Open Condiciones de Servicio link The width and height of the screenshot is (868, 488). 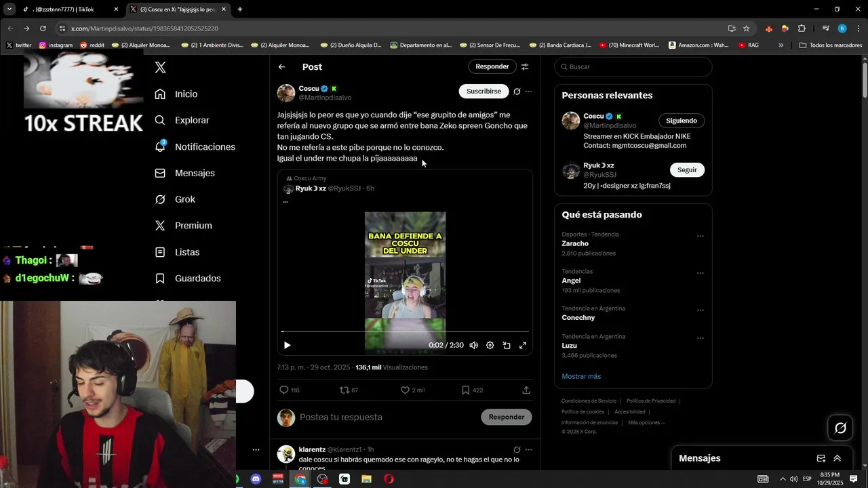click(x=589, y=401)
